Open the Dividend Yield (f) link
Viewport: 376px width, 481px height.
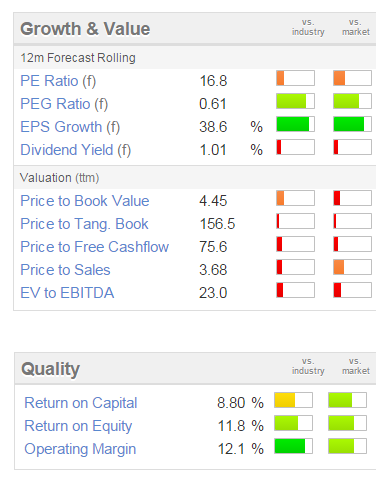(76, 150)
